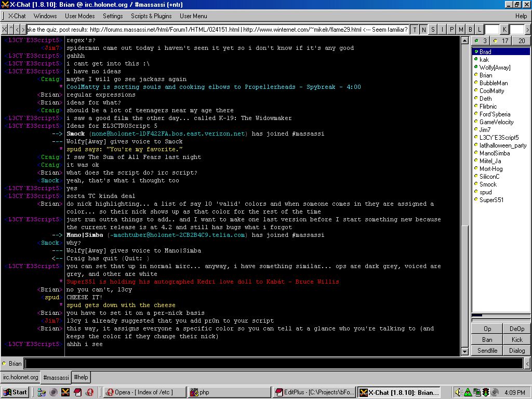
Task: Select user Brad in the user list
Action: [x=501, y=51]
